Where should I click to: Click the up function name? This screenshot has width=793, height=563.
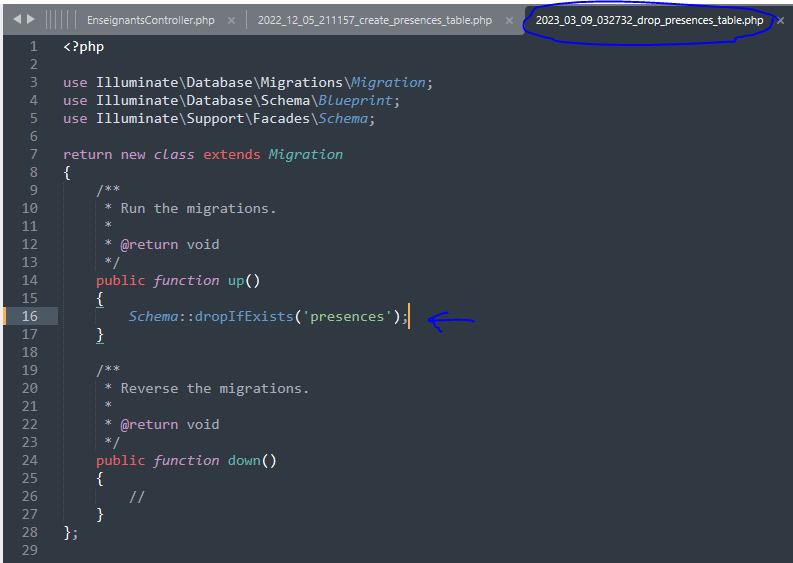point(236,281)
